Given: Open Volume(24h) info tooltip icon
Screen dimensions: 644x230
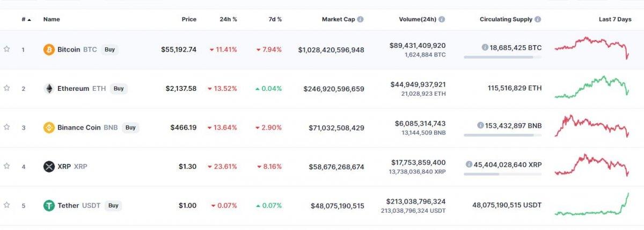Looking at the screenshot, I should [x=441, y=19].
